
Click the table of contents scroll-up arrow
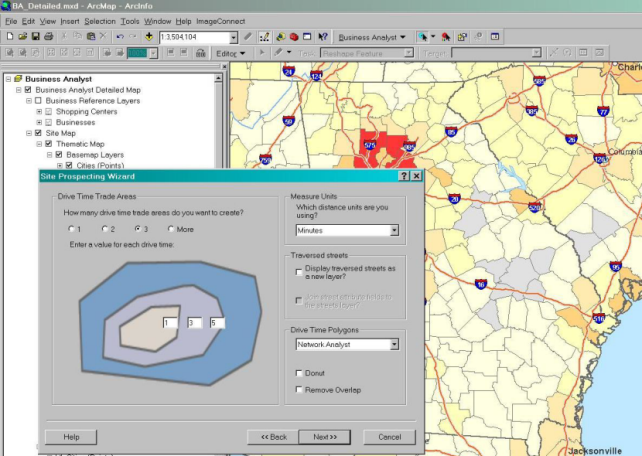(218, 78)
